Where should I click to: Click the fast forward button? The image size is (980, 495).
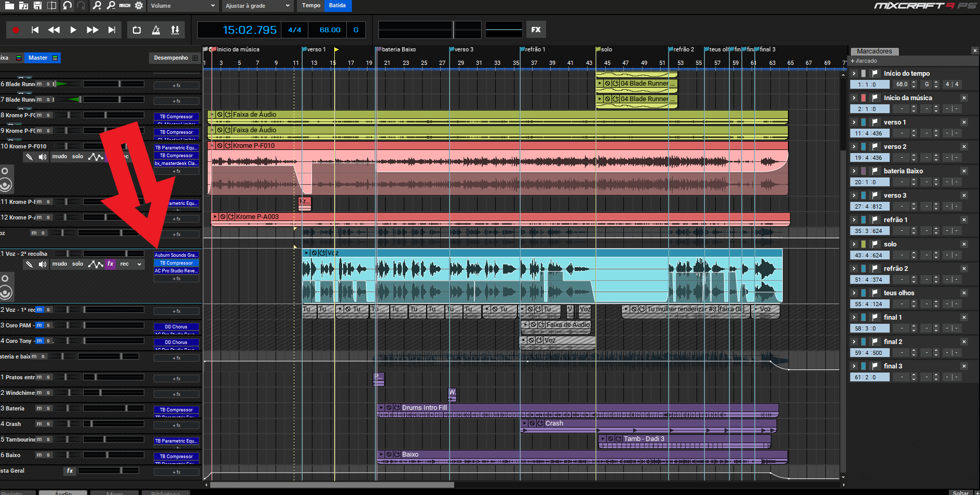tap(92, 30)
